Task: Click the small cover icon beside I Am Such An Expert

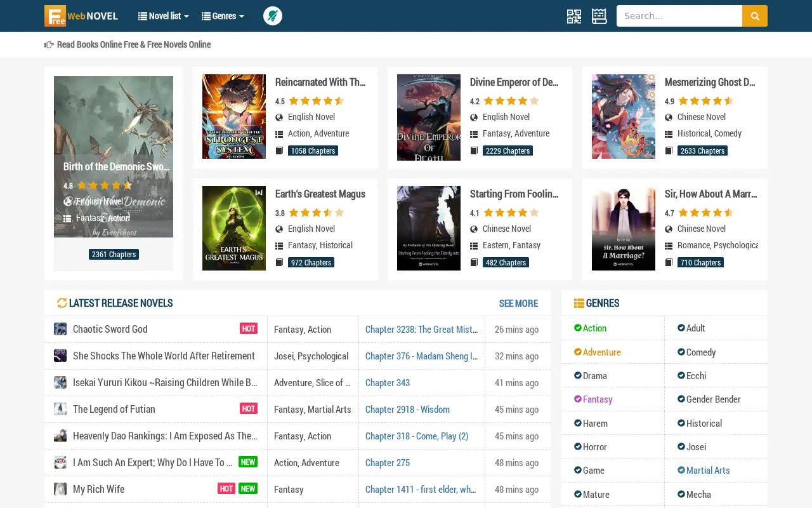Action: coord(60,462)
